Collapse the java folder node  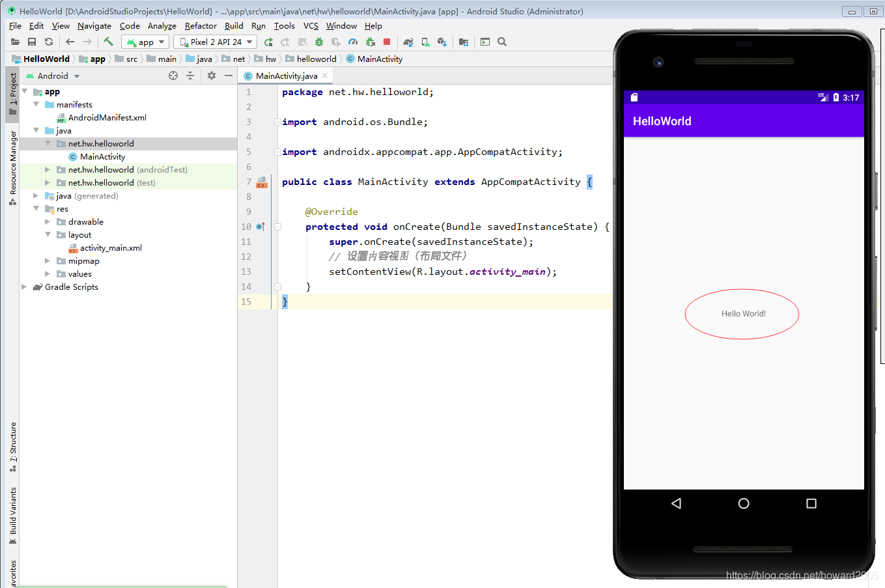click(36, 130)
